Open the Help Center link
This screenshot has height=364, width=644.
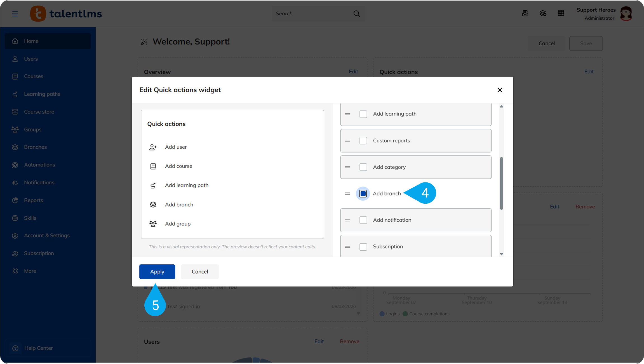coord(48,348)
